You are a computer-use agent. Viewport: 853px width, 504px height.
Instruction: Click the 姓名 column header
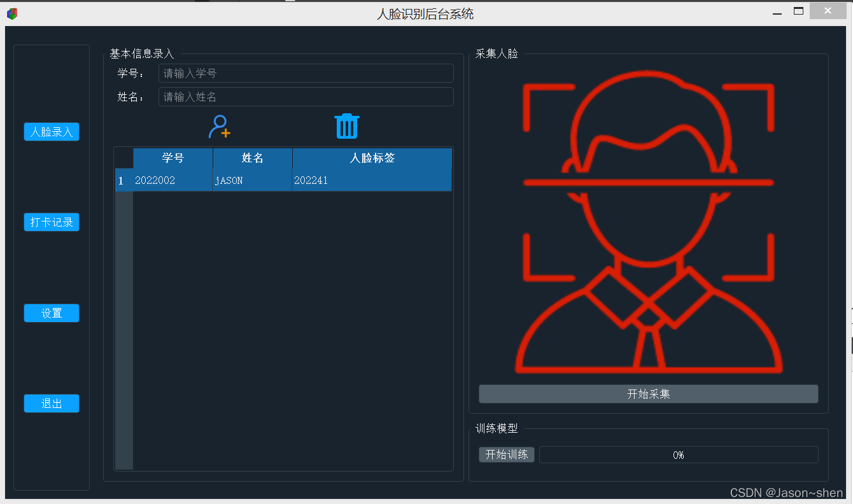click(x=252, y=158)
